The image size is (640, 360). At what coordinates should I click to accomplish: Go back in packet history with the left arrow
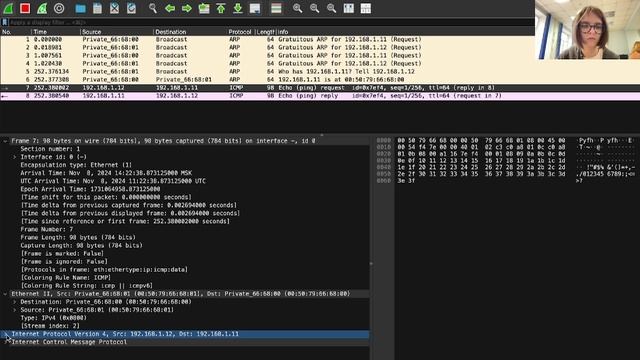(x=170, y=8)
